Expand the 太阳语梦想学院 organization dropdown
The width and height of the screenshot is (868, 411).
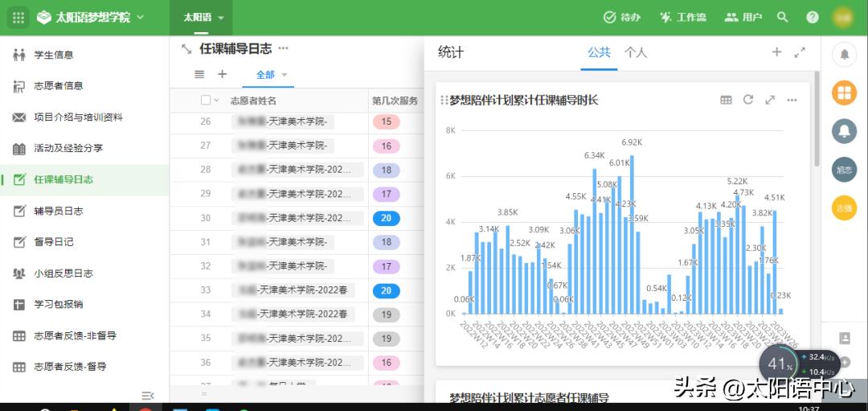click(140, 18)
